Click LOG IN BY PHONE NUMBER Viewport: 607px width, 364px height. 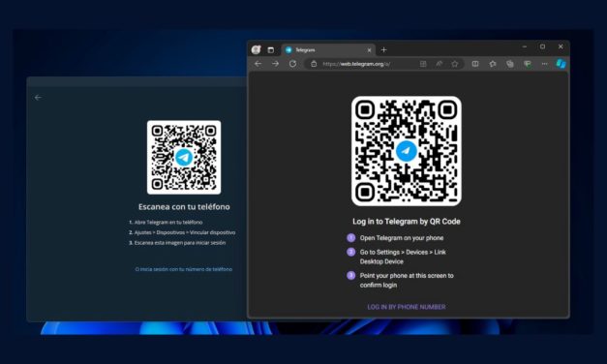407,307
